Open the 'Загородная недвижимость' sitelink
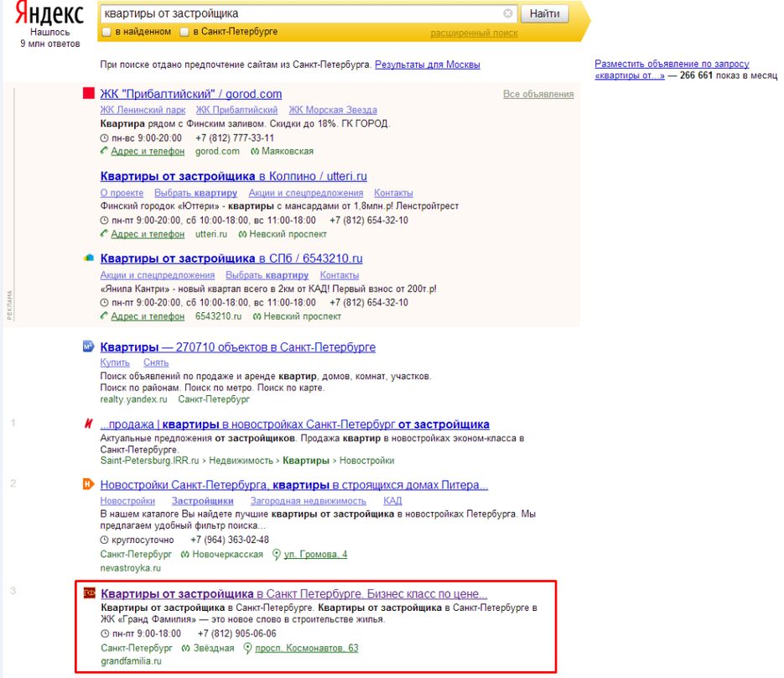This screenshot has height=678, width=784. [x=308, y=501]
